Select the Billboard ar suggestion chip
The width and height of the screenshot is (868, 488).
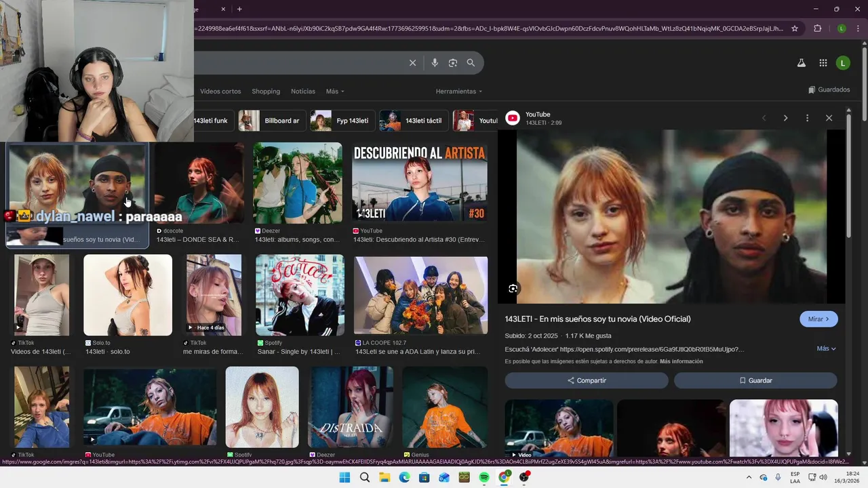(x=271, y=121)
